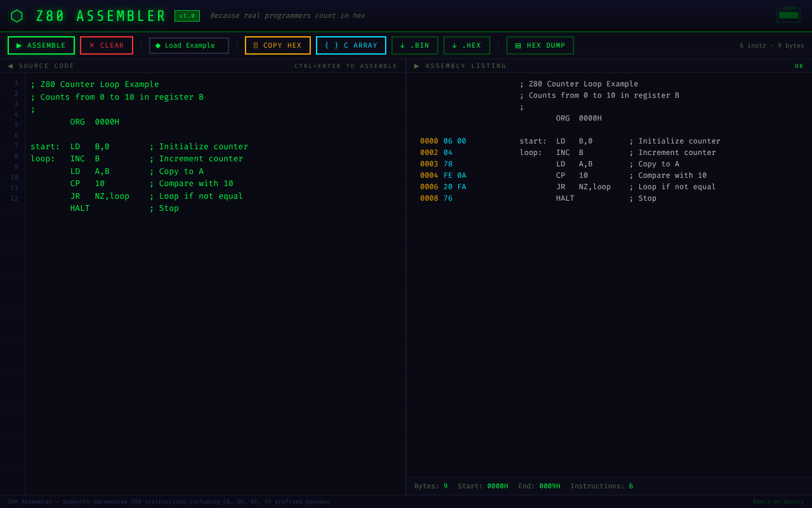Click 'End: 0009H' in status bar

539,486
